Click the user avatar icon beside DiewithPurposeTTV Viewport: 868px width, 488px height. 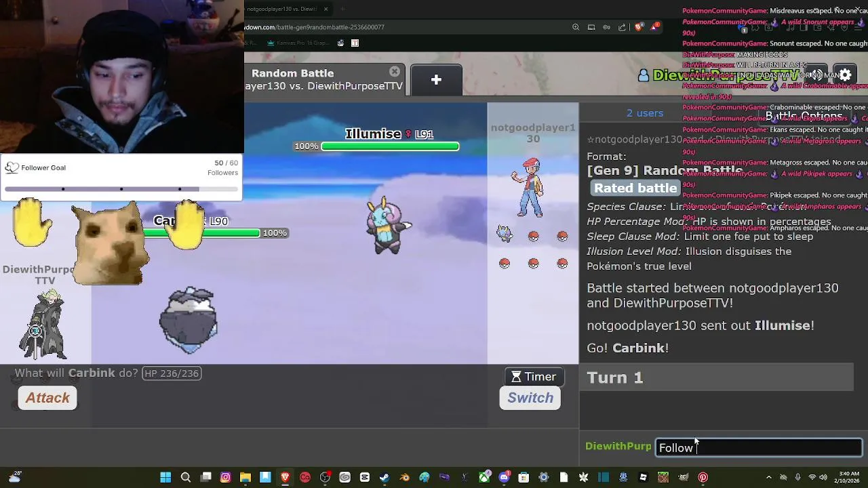pyautogui.click(x=643, y=75)
